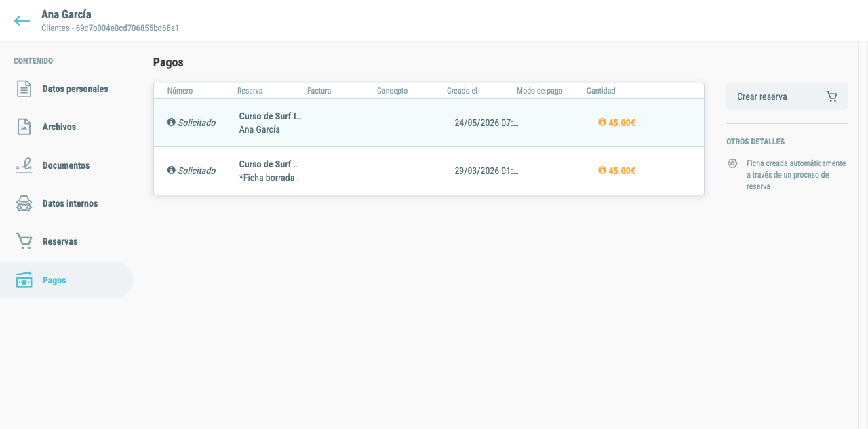Click the Cantidad column header

click(x=601, y=91)
